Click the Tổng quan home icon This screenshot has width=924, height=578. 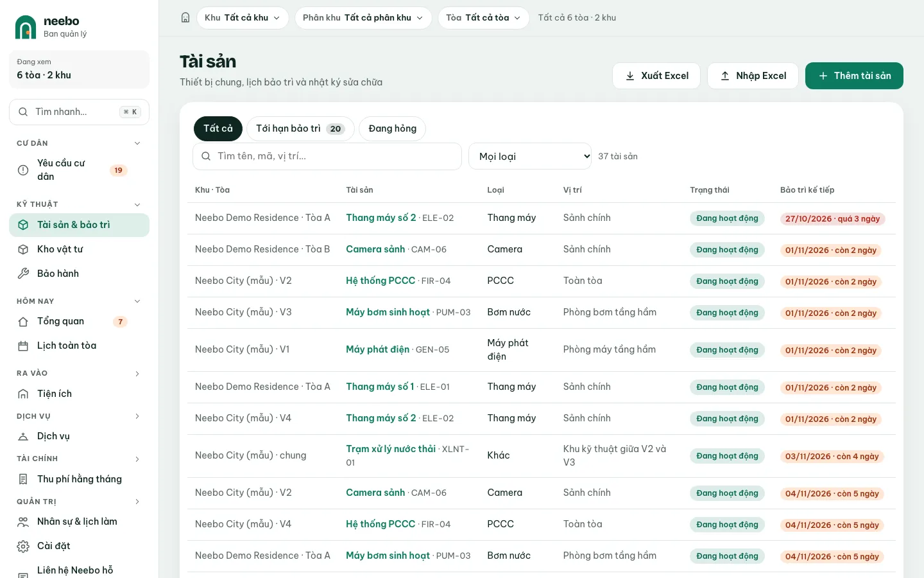click(23, 322)
